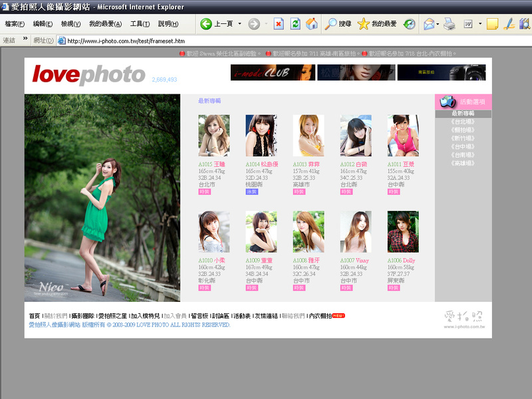Open the 搜尋 search toolbar button
Screen dimensions: 532x399
pos(338,24)
